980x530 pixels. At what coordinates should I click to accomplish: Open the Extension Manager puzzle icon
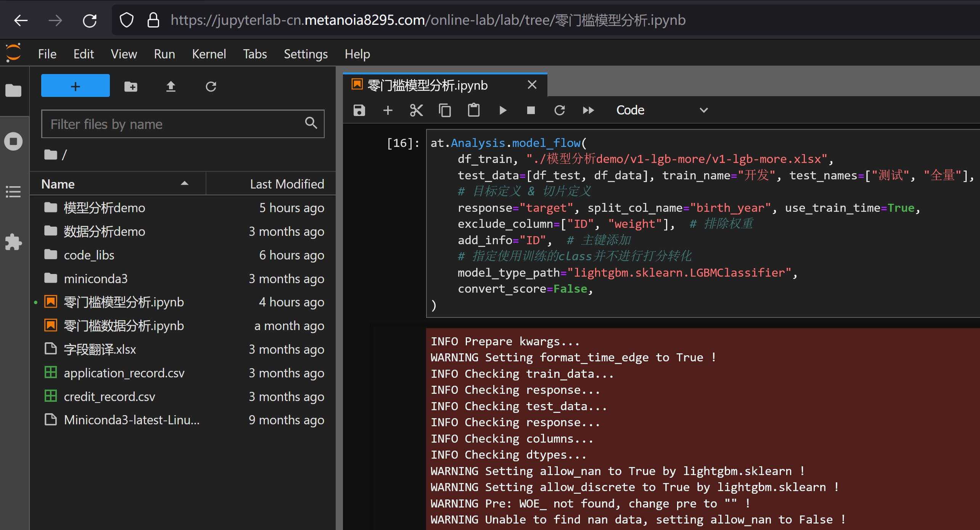pos(14,242)
